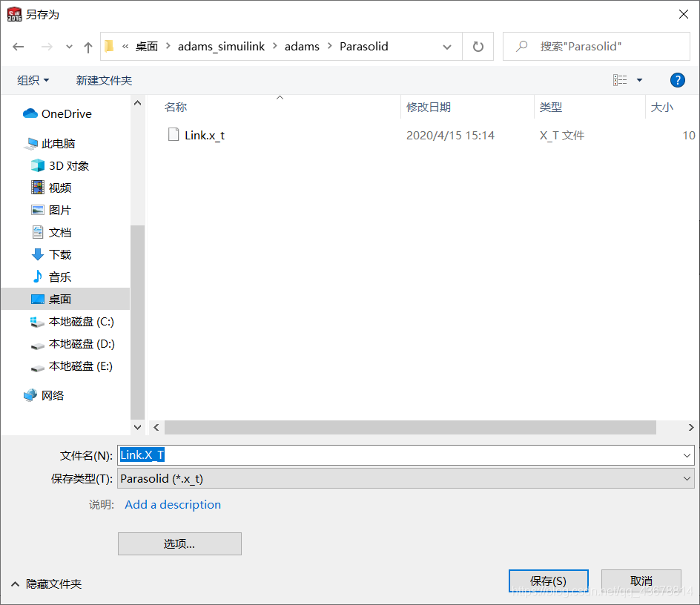The height and width of the screenshot is (605, 700).
Task: Click the Help question mark icon
Action: 677,80
